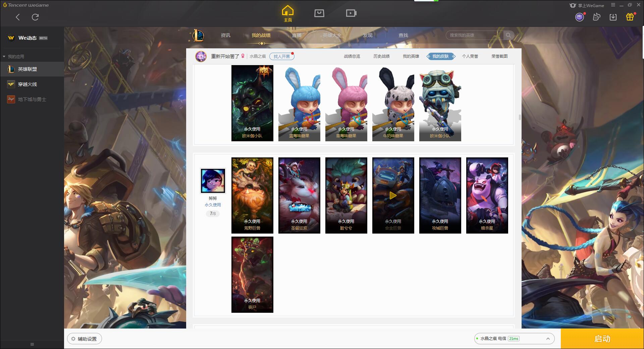
Task: Open the 圣诞狂欢 skin card
Action: click(299, 195)
